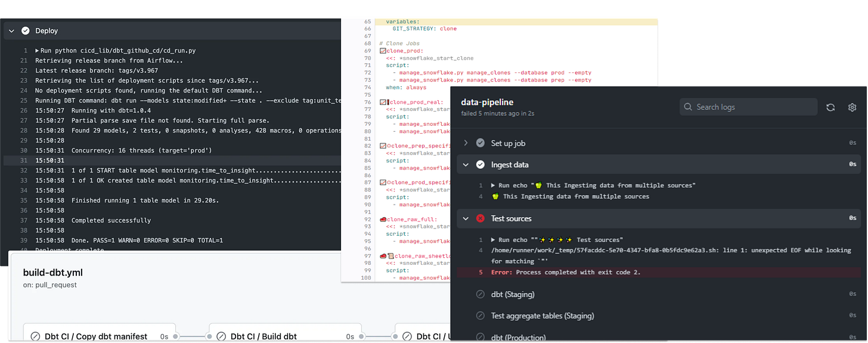Image resolution: width=868 pixels, height=343 pixels.
Task: Collapse the Test sources step
Action: click(466, 218)
